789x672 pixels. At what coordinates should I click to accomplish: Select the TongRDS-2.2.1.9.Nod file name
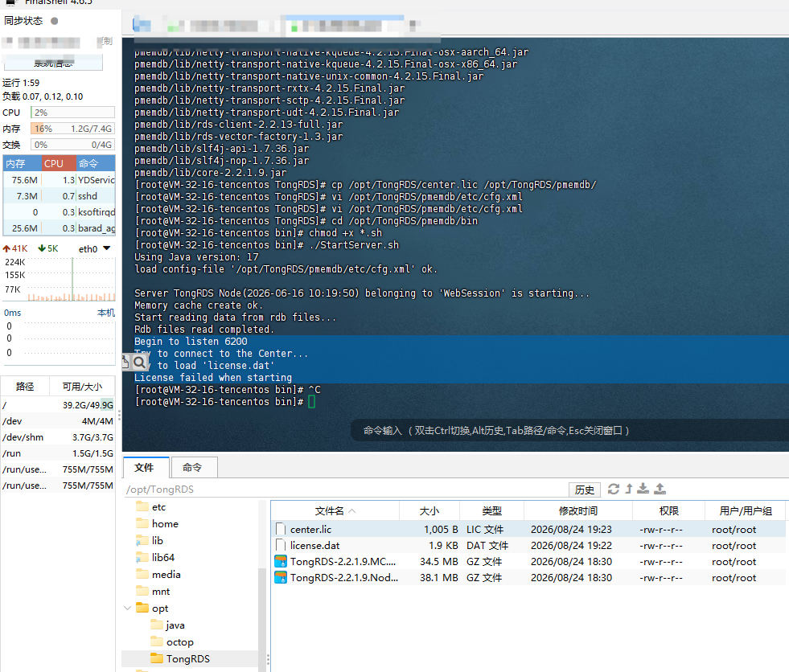[x=344, y=577]
